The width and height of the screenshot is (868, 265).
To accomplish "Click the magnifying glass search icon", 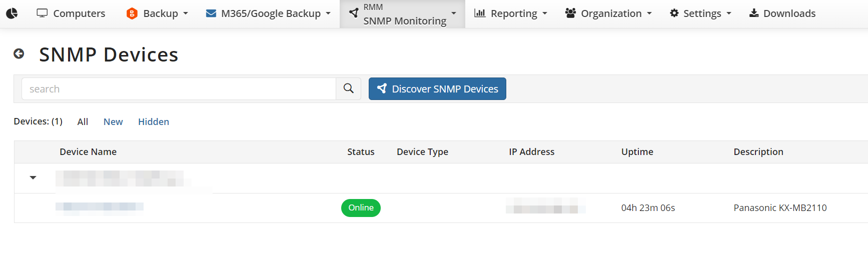I will coord(348,89).
